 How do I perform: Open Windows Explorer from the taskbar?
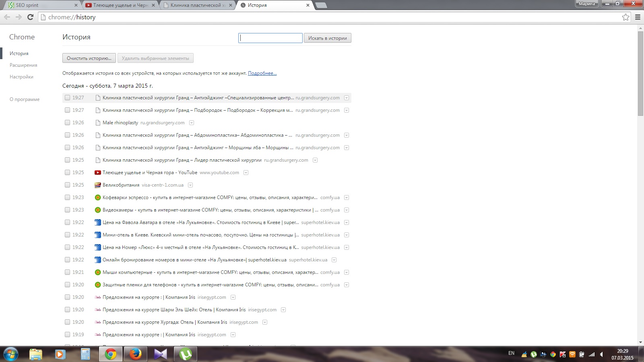(x=36, y=354)
